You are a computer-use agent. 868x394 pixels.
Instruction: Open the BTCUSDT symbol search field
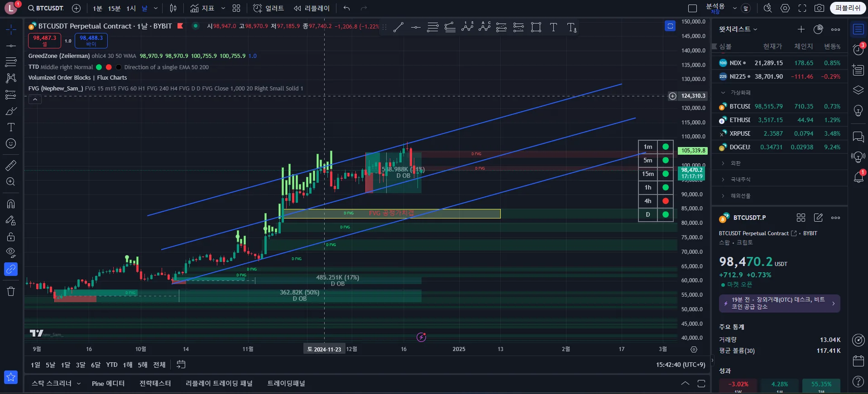[46, 8]
